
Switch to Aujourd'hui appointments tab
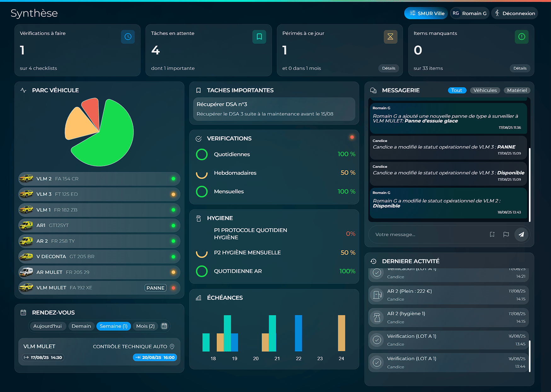pyautogui.click(x=48, y=326)
